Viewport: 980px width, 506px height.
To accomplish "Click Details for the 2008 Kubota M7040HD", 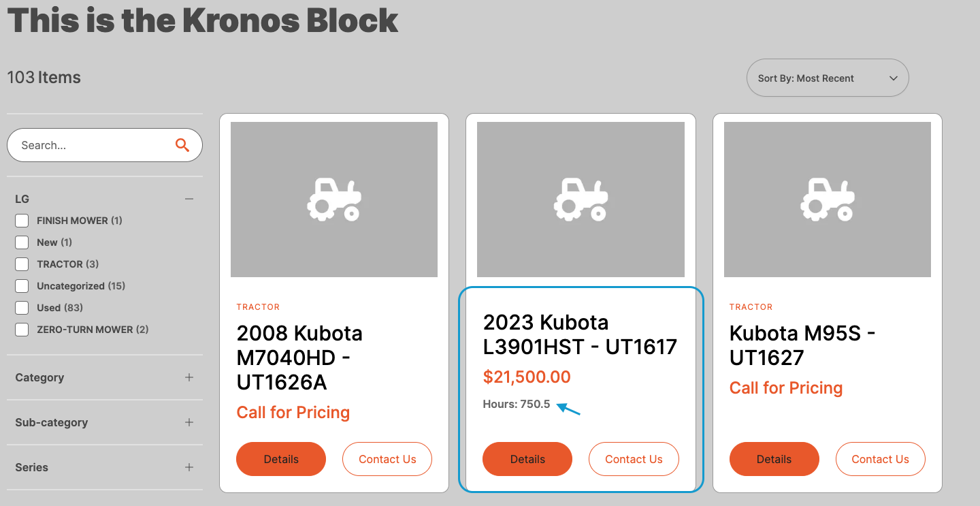I will click(x=281, y=459).
